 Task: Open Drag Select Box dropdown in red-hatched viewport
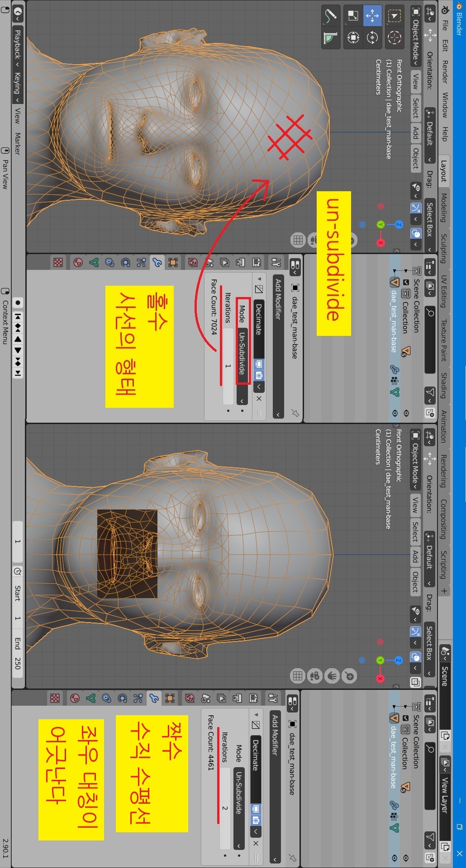[x=430, y=226]
